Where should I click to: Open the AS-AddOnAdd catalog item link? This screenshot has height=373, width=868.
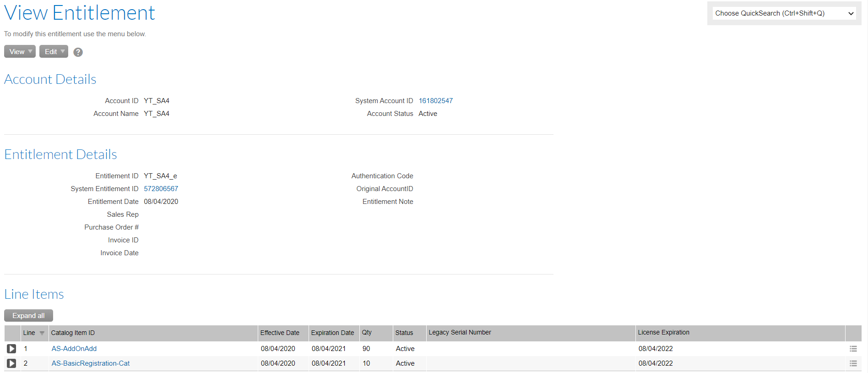[x=74, y=349]
